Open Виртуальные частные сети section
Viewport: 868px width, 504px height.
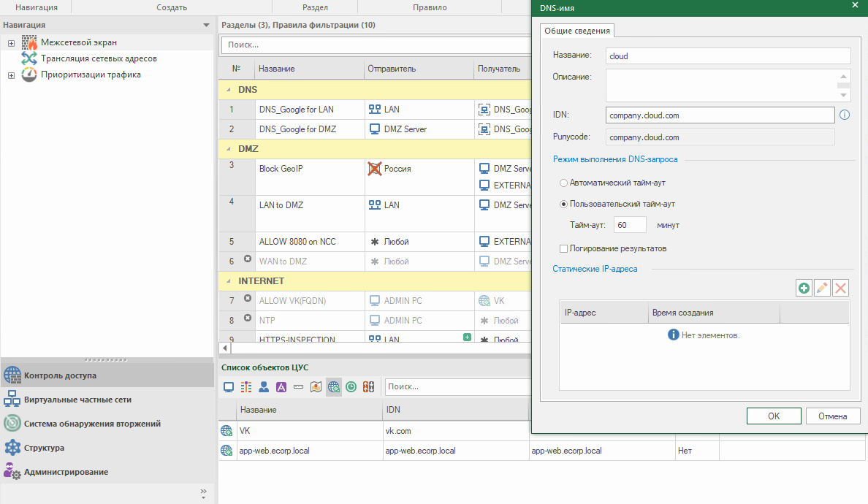(x=107, y=400)
